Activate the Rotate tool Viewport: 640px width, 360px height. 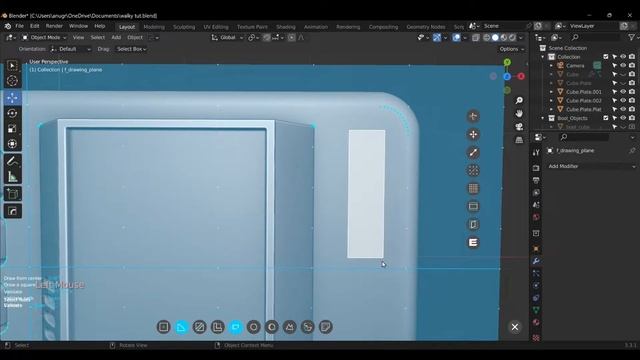pos(12,113)
